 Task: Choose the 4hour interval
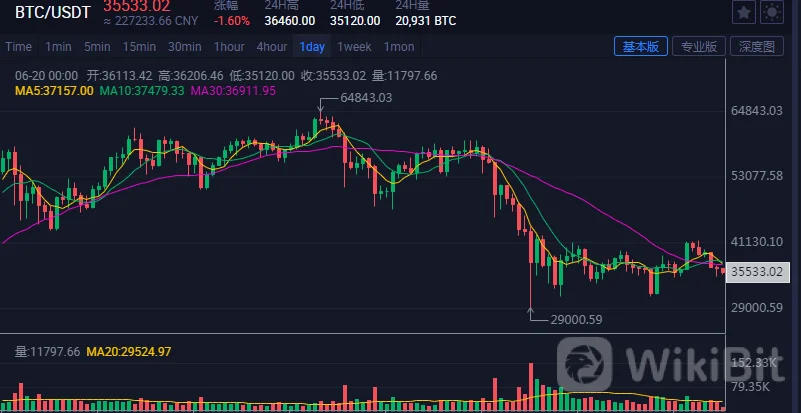coord(272,47)
